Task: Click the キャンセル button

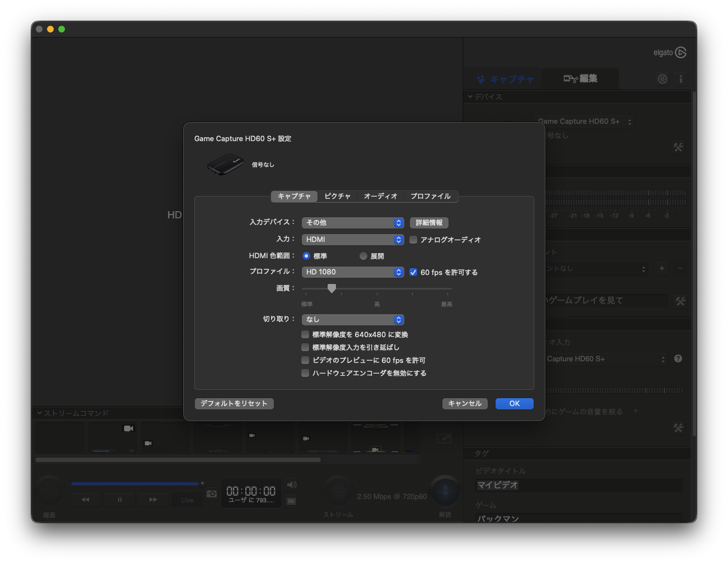Action: (x=465, y=404)
